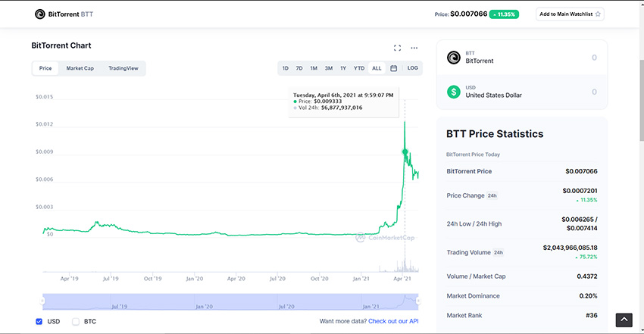The height and width of the screenshot is (334, 644).
Task: Click the BTT coin icon in converter
Action: click(453, 58)
